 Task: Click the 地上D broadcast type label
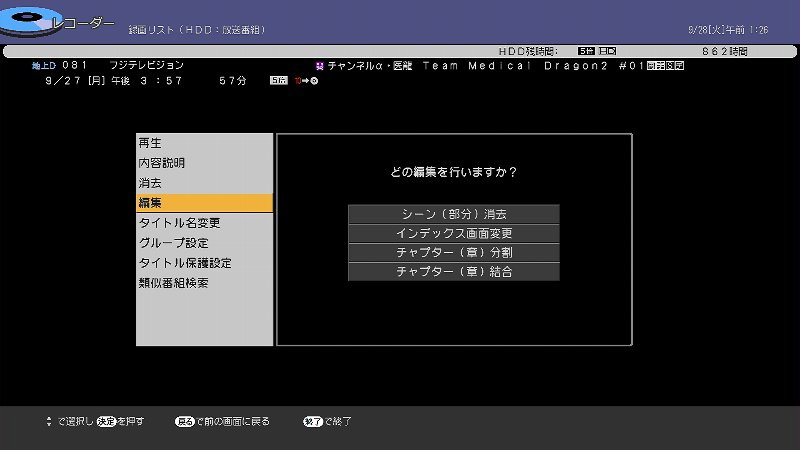tap(43, 66)
